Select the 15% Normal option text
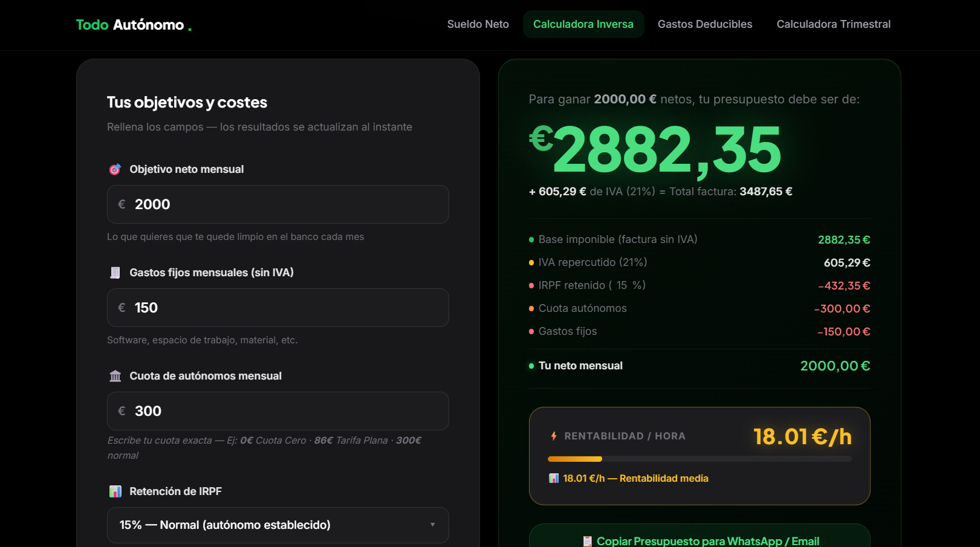 coord(224,525)
